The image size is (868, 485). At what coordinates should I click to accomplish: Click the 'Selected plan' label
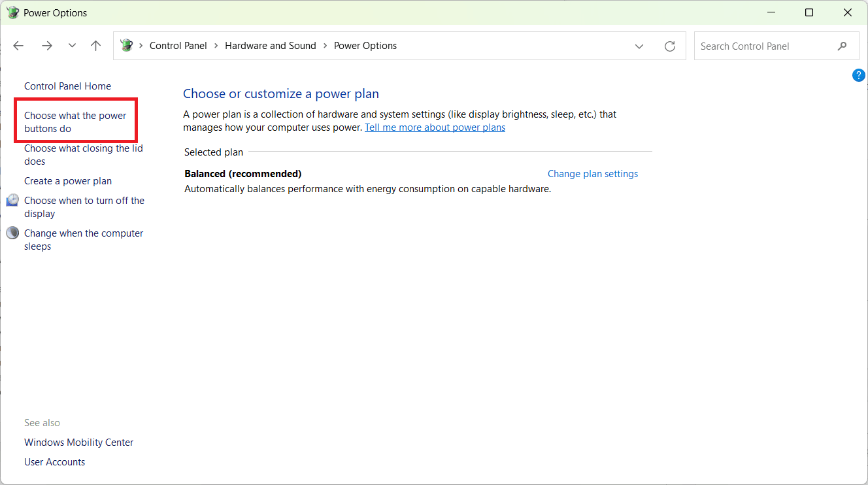click(x=214, y=152)
